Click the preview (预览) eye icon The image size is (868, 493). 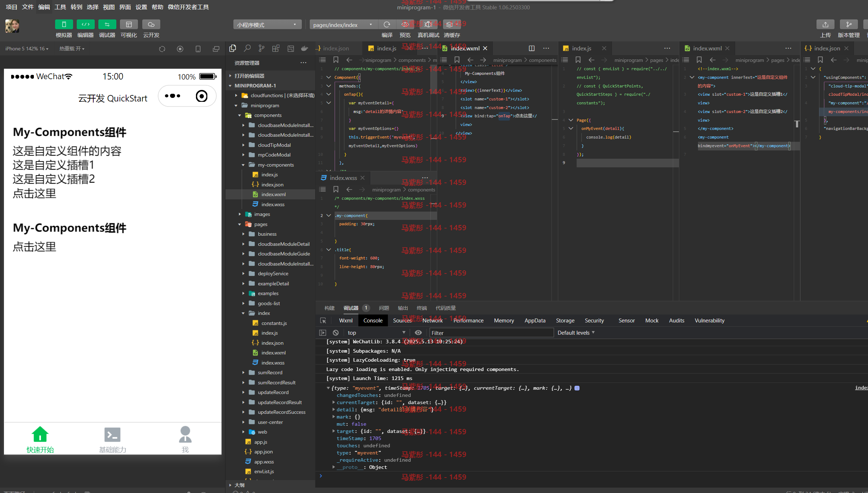[405, 24]
